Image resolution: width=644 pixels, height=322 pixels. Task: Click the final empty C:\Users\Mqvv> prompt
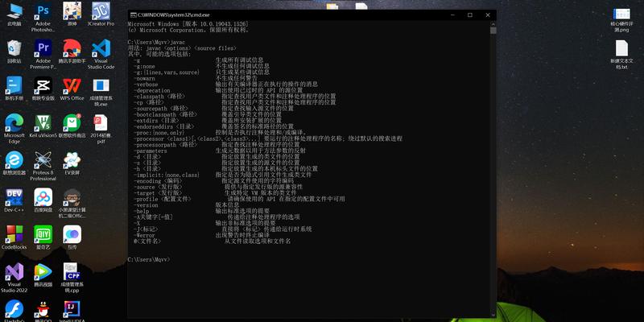[148, 259]
